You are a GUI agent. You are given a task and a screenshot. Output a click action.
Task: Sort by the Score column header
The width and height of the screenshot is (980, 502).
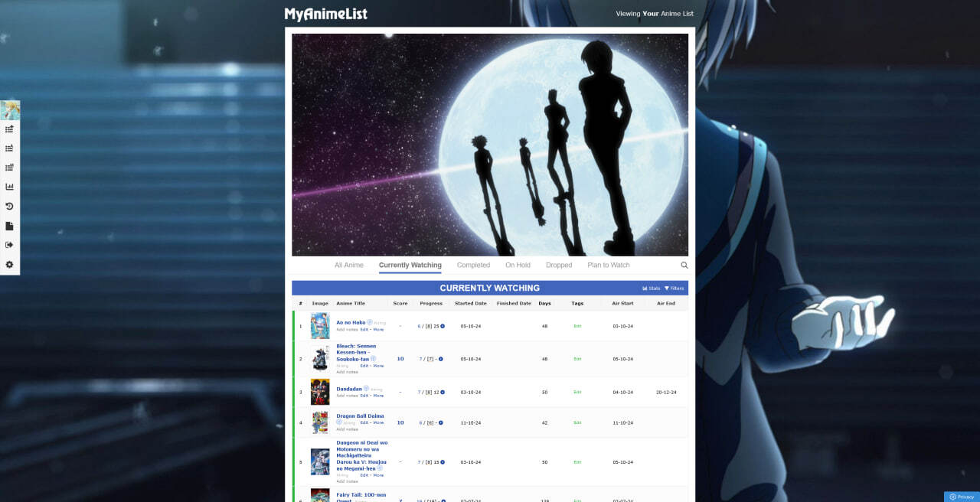point(400,304)
